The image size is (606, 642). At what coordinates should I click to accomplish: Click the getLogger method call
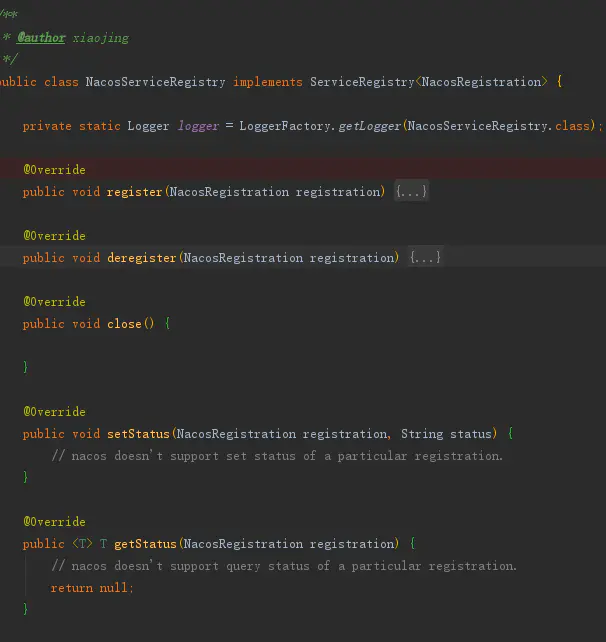click(x=368, y=126)
